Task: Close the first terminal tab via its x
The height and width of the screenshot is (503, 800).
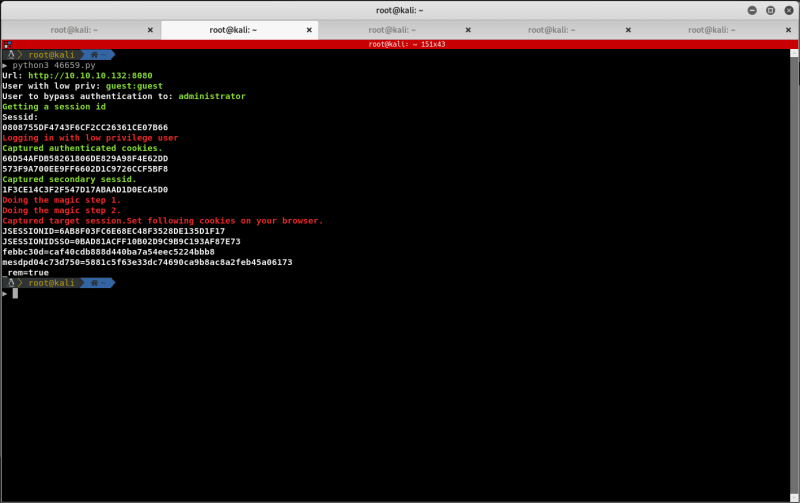Action: click(x=150, y=30)
